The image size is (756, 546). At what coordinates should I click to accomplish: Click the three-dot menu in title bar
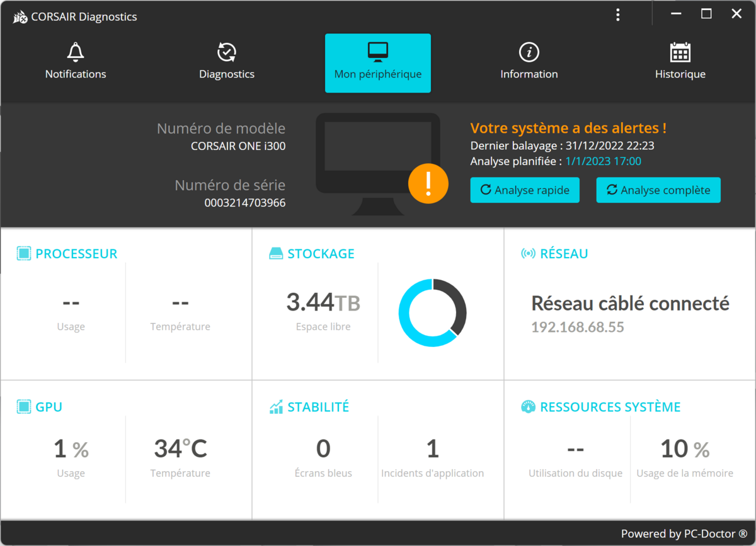pyautogui.click(x=618, y=15)
